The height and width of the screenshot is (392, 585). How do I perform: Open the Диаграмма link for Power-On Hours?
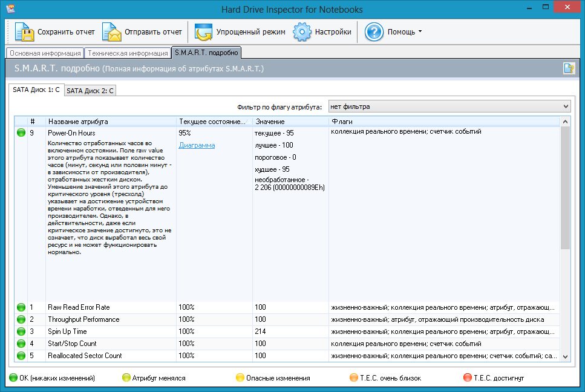coord(197,145)
